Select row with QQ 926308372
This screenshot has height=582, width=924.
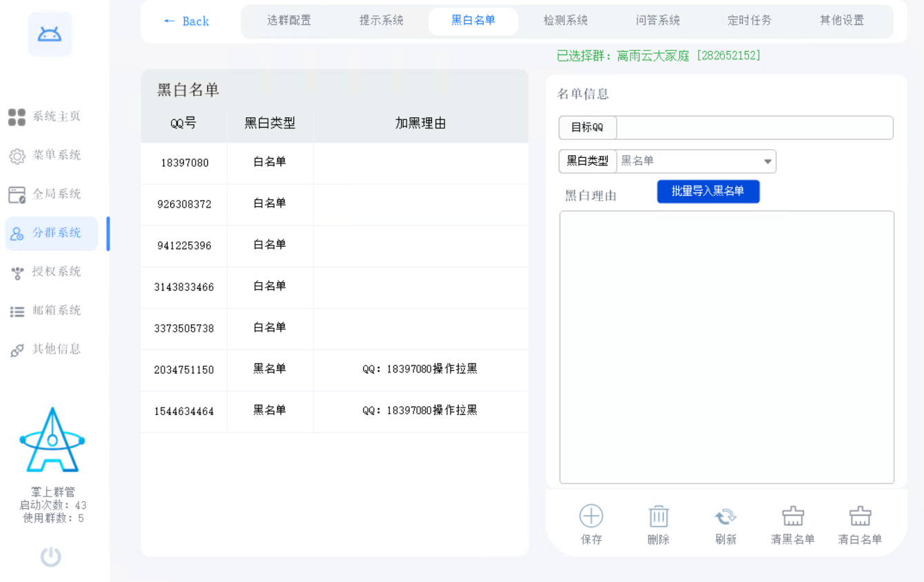pos(335,204)
